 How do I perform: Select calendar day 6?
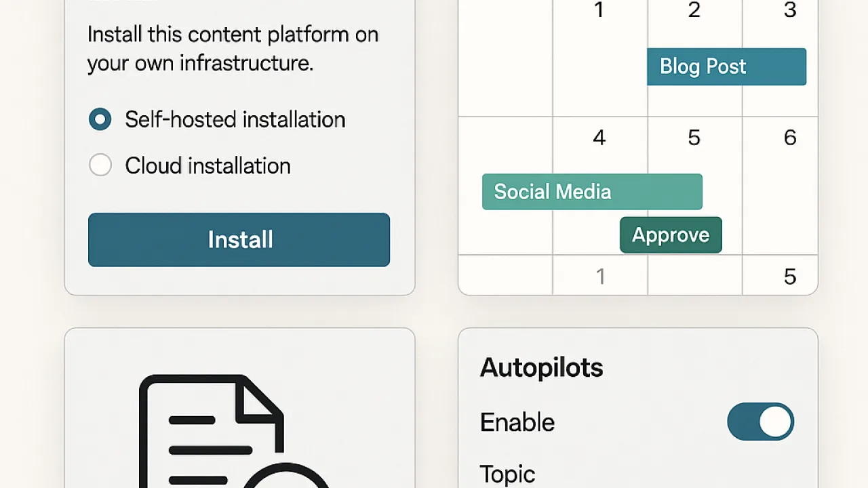point(790,138)
